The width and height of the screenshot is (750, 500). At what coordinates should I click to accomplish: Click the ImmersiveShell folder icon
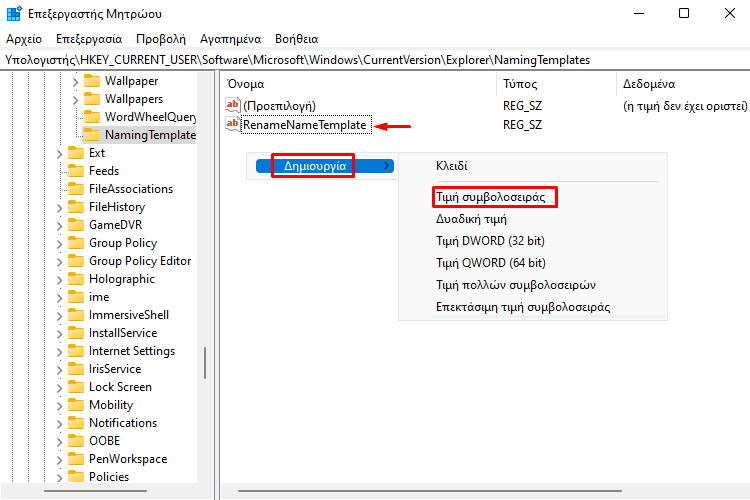pos(76,315)
